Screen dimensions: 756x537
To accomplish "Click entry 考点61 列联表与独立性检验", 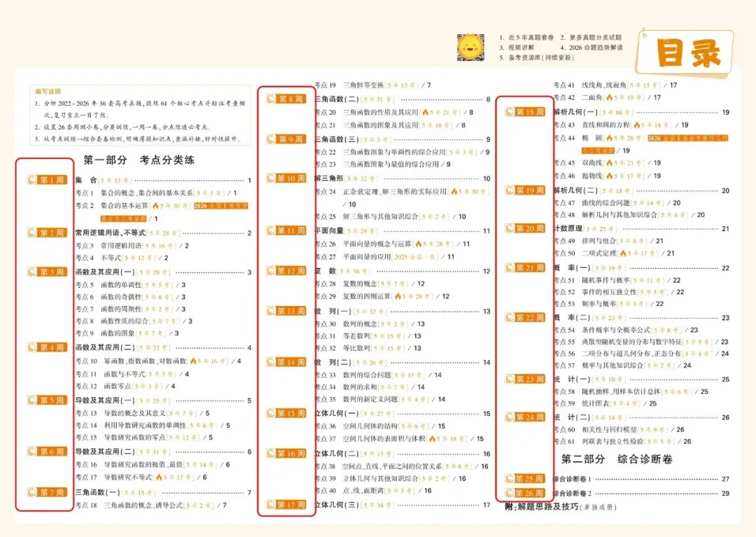I will point(623,442).
